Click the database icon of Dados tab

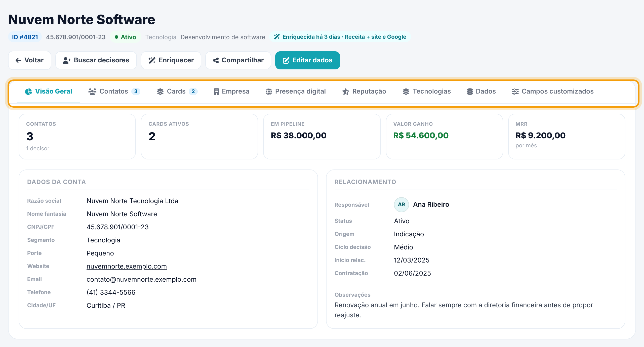[470, 92]
